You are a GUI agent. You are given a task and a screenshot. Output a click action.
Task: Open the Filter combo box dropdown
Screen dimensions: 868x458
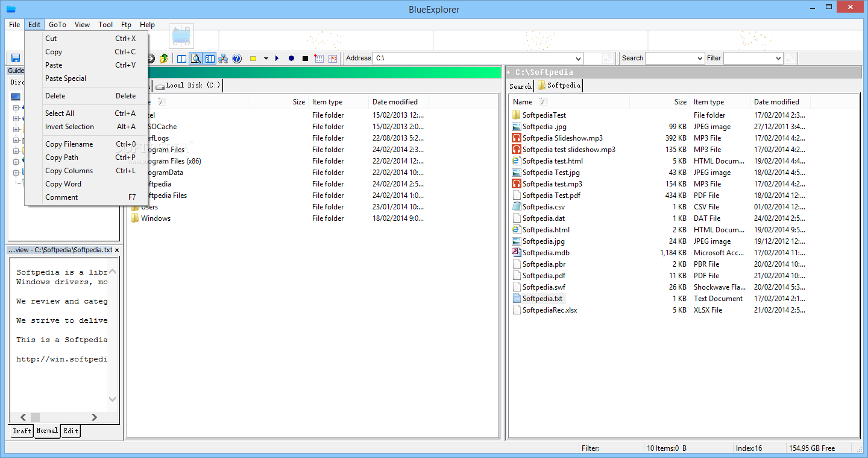point(778,59)
